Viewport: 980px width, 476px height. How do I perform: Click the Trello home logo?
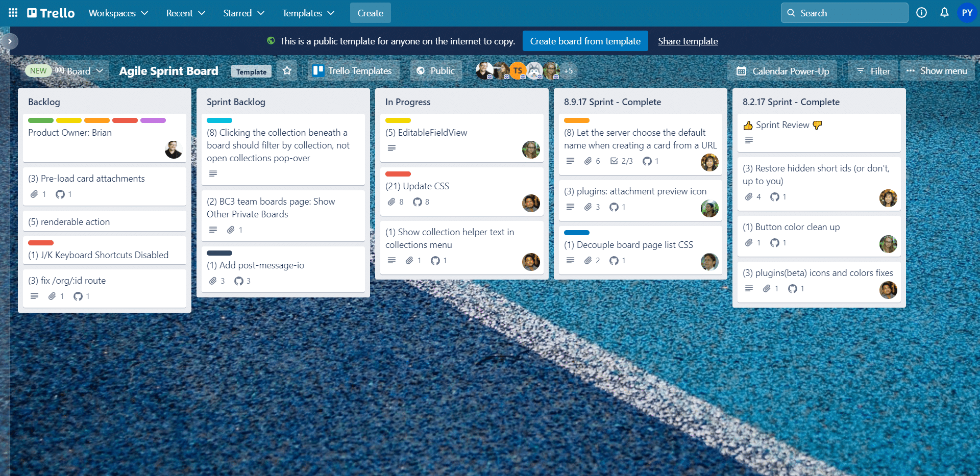click(x=51, y=13)
